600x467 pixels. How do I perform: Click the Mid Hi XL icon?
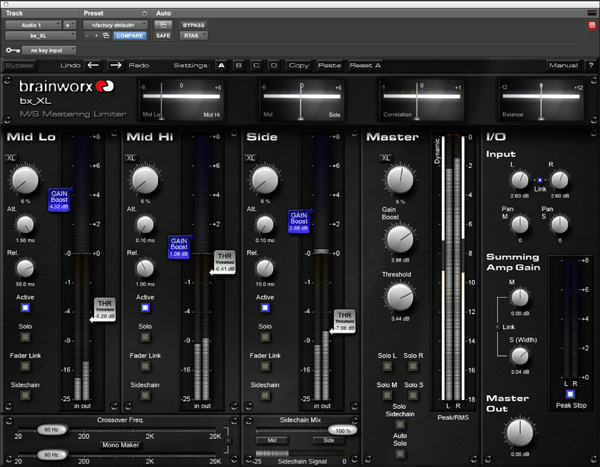(x=130, y=158)
